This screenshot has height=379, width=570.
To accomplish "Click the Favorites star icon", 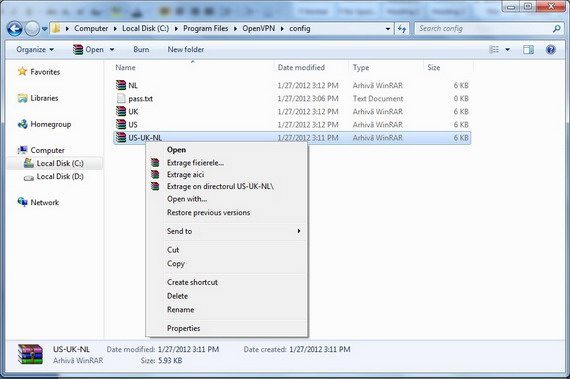I will [x=23, y=72].
